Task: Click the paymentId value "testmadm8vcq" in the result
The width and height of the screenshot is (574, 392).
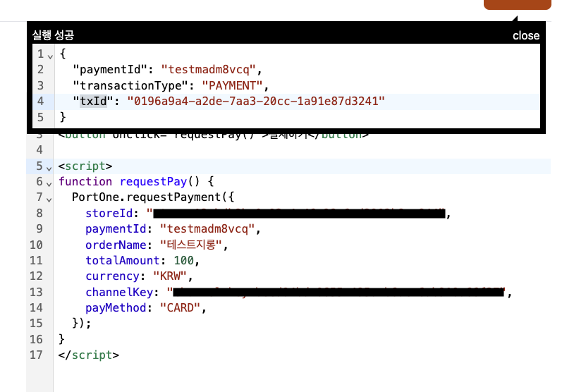Action: 208,70
